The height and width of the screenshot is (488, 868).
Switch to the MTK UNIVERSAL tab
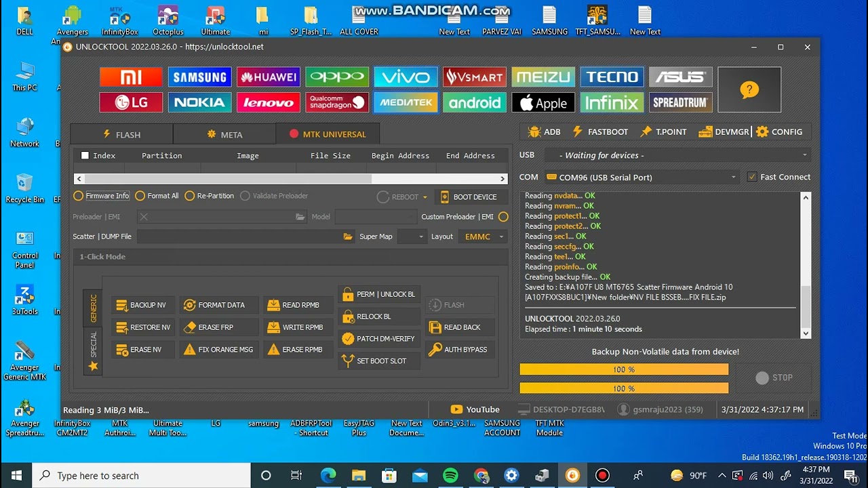coord(328,134)
